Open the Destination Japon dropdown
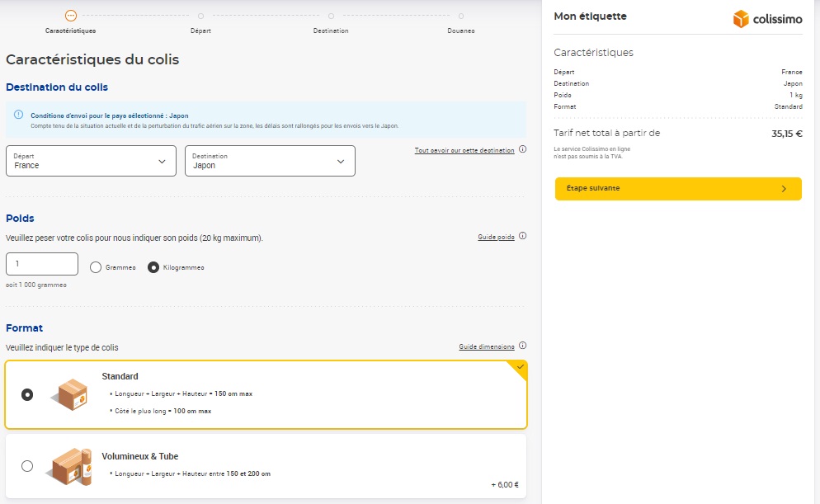 pos(270,161)
